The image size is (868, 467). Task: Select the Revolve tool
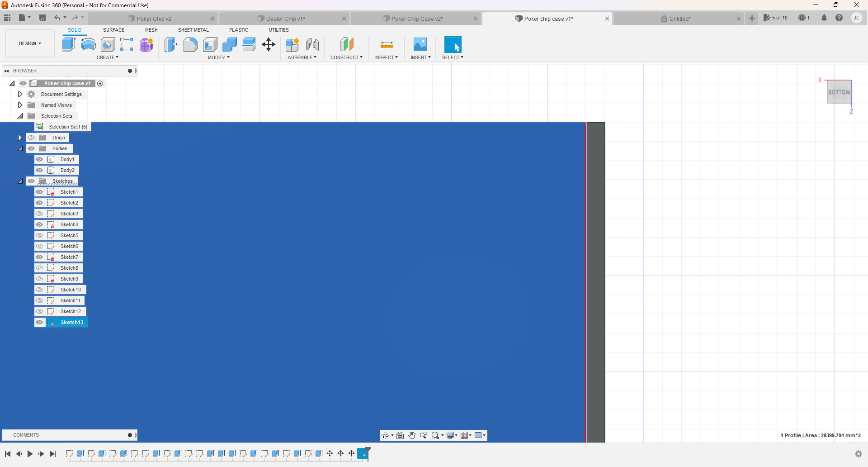[x=88, y=44]
